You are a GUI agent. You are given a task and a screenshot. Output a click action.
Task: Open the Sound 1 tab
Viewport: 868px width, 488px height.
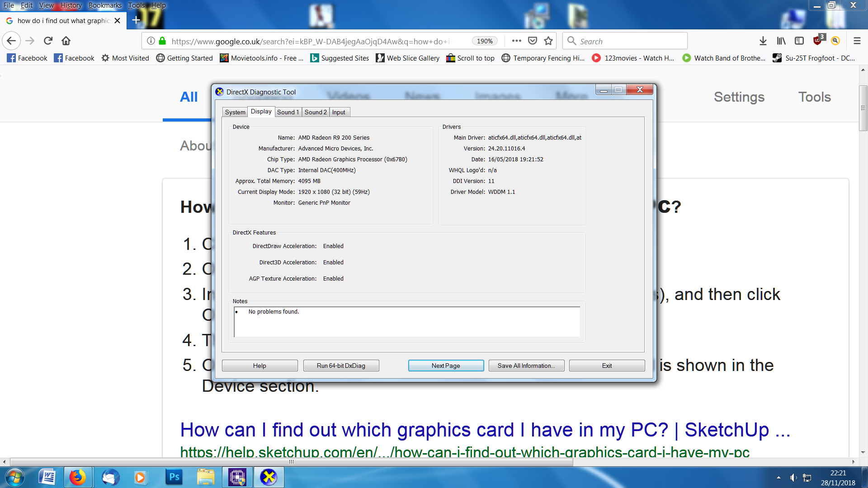point(288,112)
